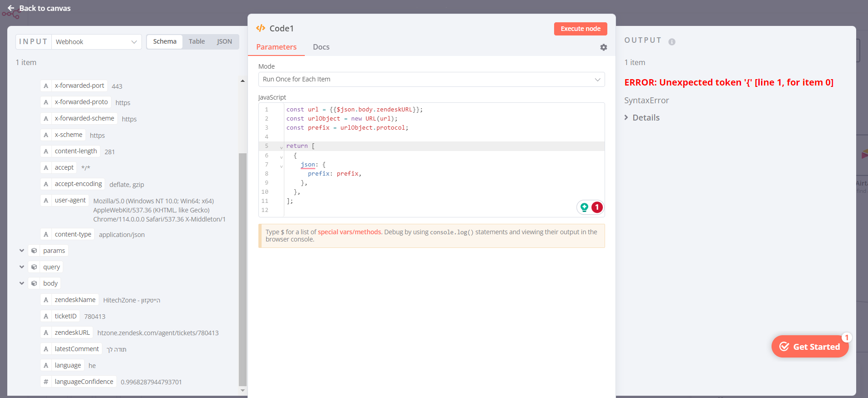Click string type icon beside zendeskURL

[x=46, y=333]
